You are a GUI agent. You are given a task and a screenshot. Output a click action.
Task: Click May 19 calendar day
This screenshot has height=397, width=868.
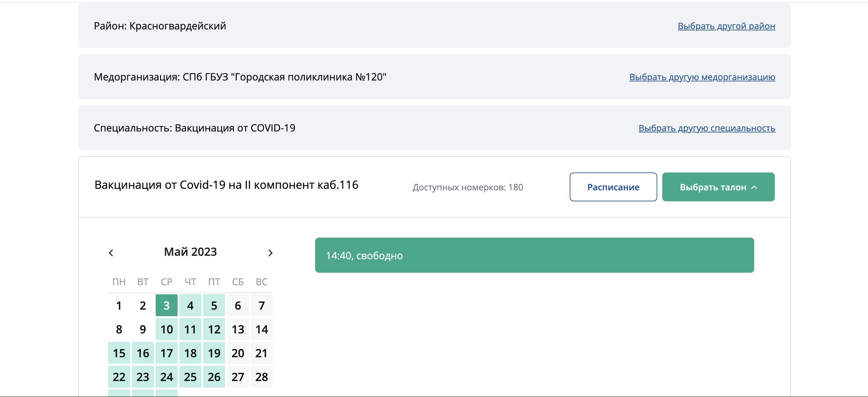pos(214,353)
